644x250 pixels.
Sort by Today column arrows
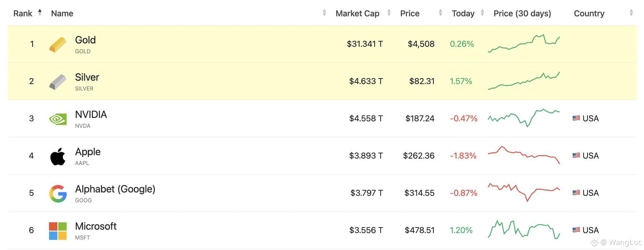click(x=482, y=13)
